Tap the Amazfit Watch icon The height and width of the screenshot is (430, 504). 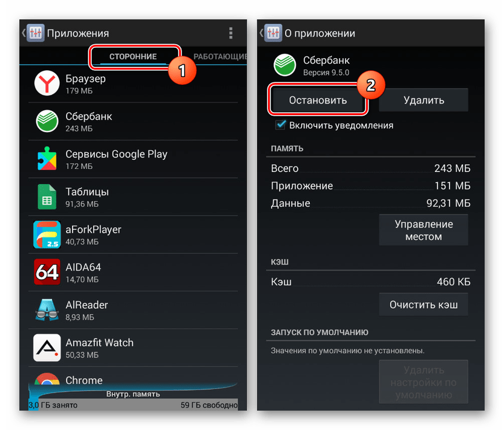pos(47,348)
